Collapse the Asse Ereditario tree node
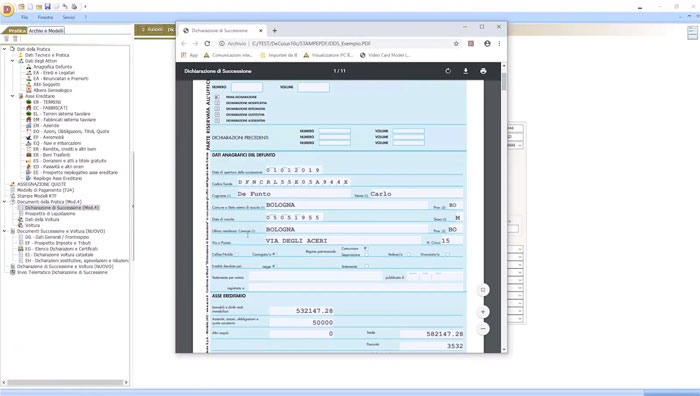The height and width of the screenshot is (396, 700). [12, 96]
